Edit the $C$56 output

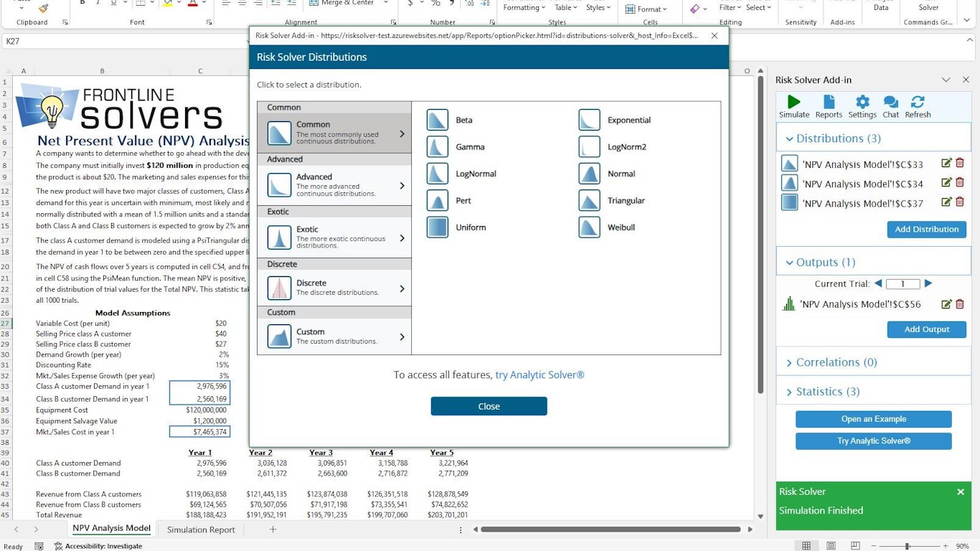[946, 304]
